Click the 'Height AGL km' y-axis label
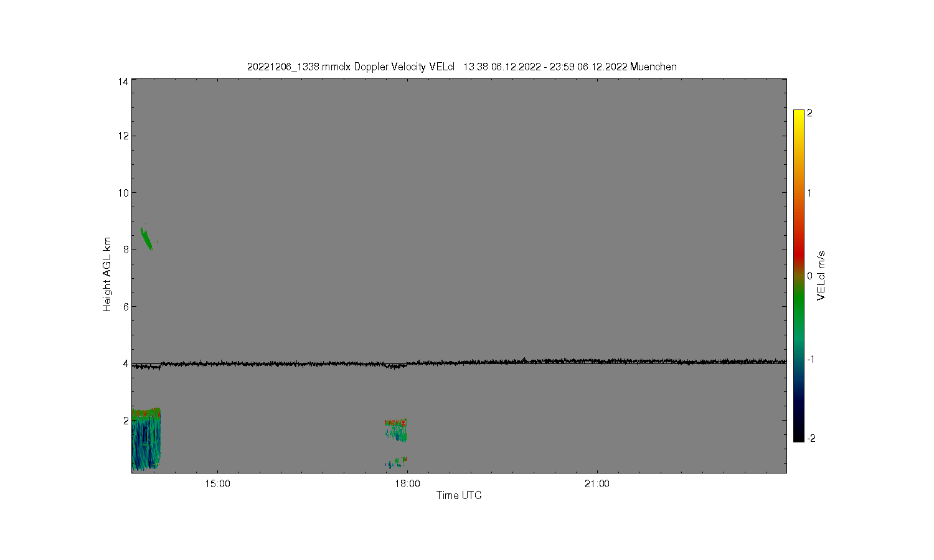This screenshot has width=934, height=560. coord(107,274)
